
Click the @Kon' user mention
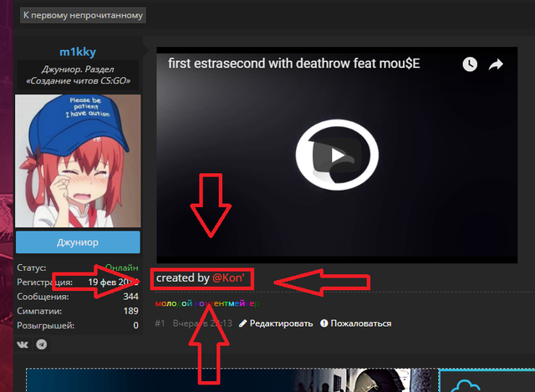tap(228, 277)
